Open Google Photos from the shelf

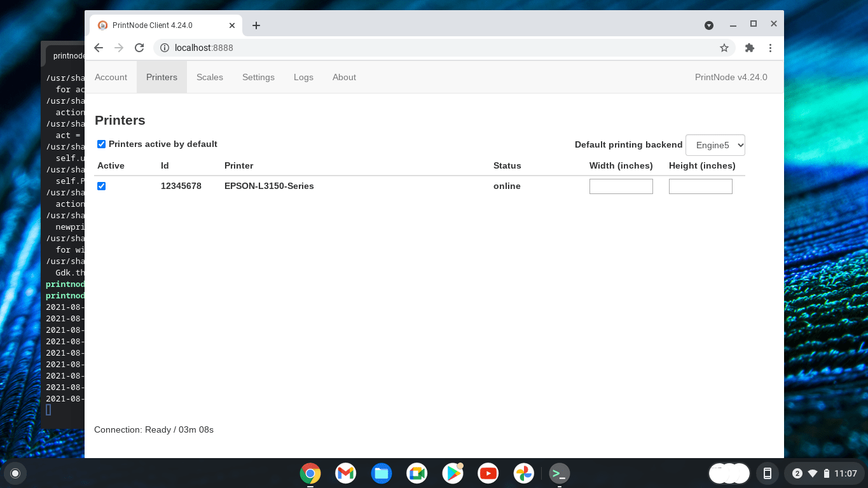coord(524,473)
